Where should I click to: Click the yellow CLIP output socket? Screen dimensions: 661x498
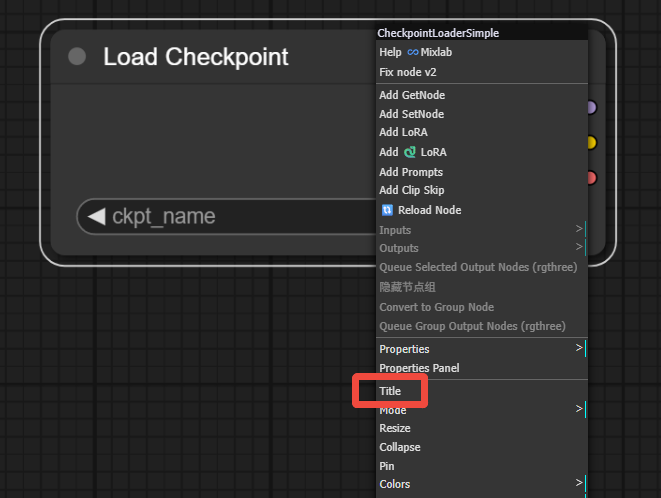click(x=591, y=143)
